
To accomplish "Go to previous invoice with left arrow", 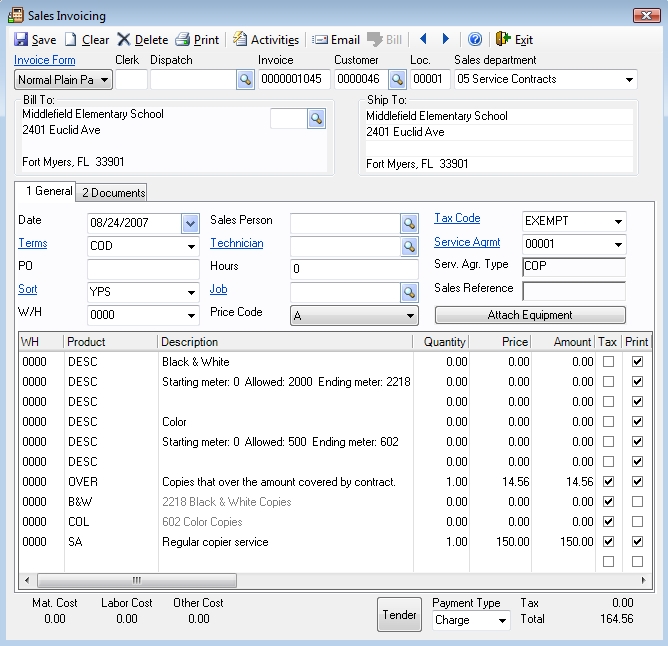I will (x=423, y=39).
